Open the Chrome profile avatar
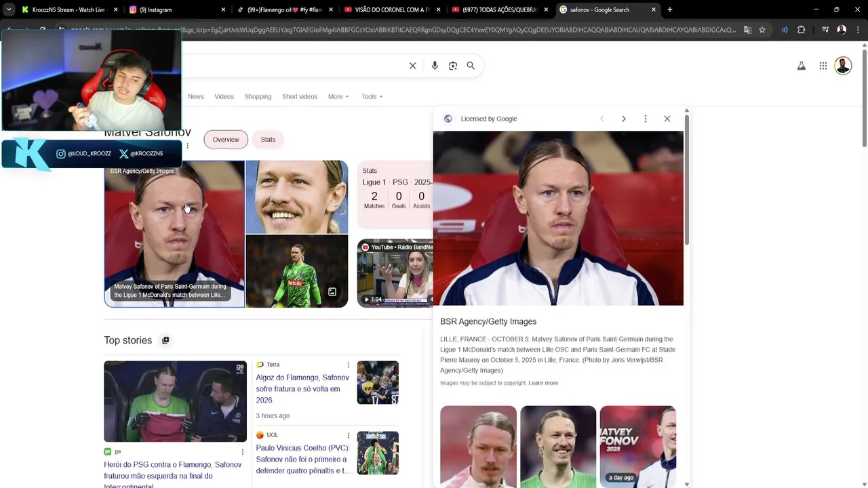 (x=842, y=30)
